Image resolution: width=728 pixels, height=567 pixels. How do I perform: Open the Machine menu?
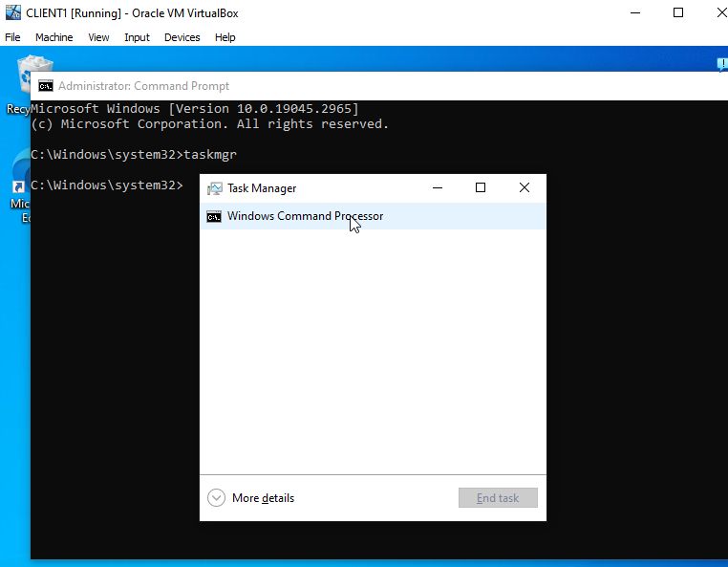point(54,37)
